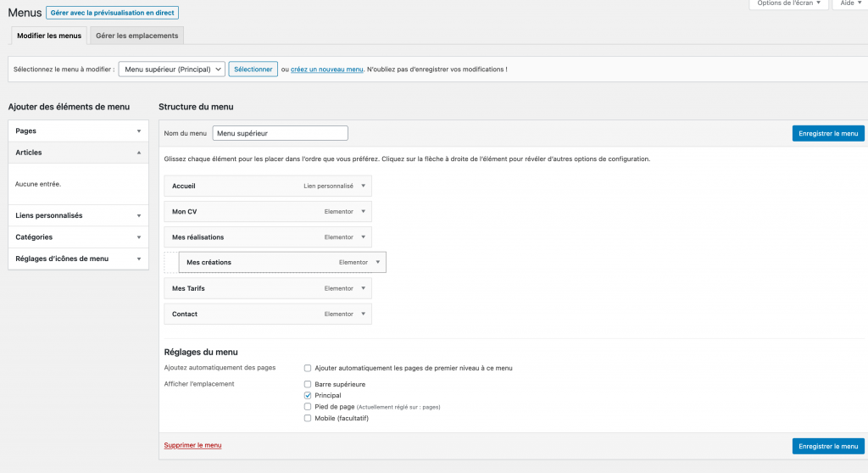Follow the créez un nouveau menu link
Viewport: 868px width, 473px height.
326,70
